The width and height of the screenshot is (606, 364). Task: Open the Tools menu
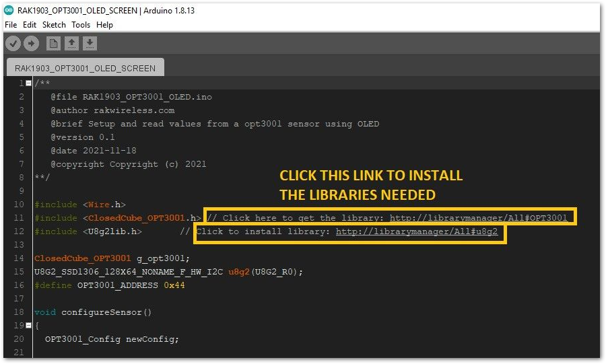point(81,25)
